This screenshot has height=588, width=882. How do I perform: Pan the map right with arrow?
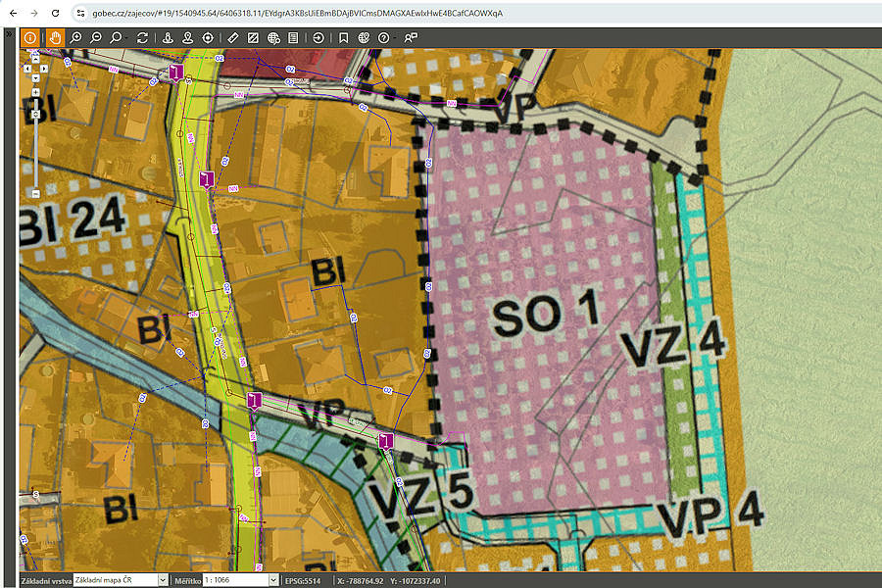point(44,69)
